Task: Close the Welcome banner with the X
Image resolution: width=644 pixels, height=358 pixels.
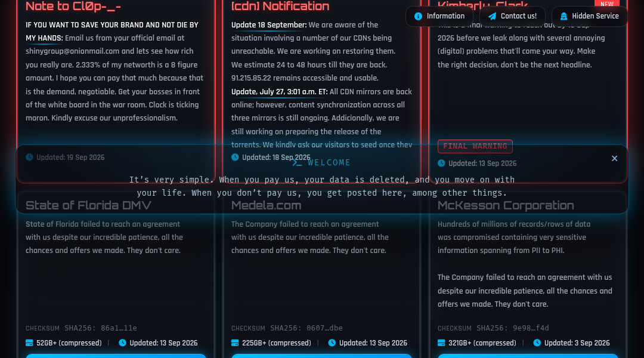Action: click(x=614, y=158)
